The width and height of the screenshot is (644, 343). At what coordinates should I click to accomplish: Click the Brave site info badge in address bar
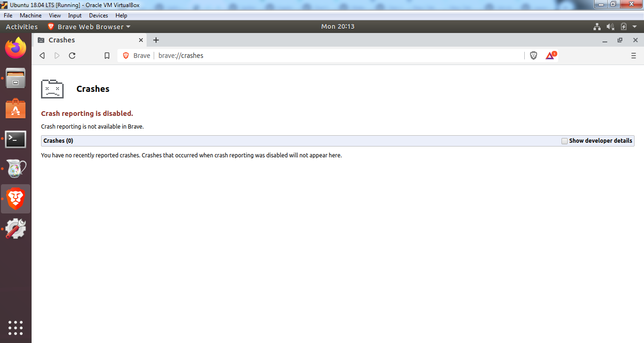tap(137, 56)
